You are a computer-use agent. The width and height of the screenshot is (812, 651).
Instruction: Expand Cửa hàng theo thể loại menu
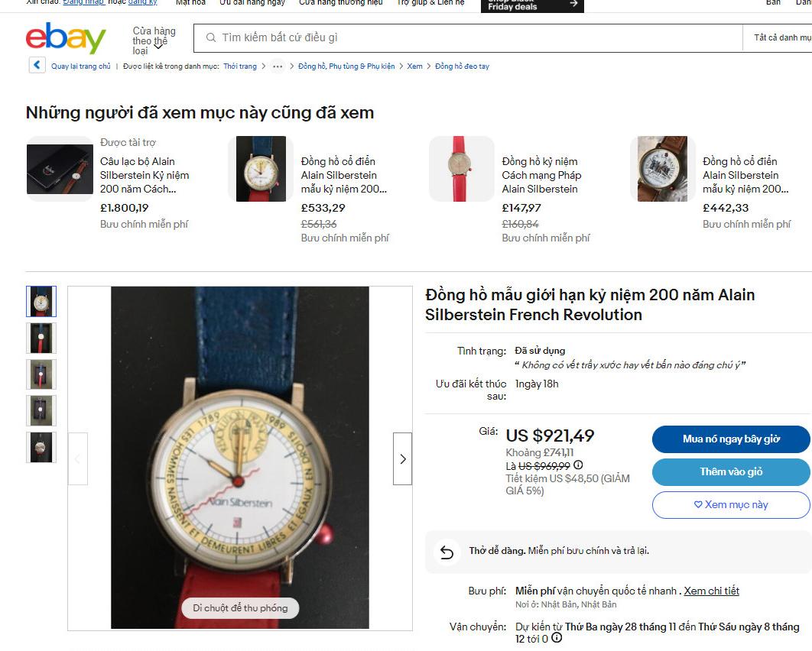pos(154,41)
